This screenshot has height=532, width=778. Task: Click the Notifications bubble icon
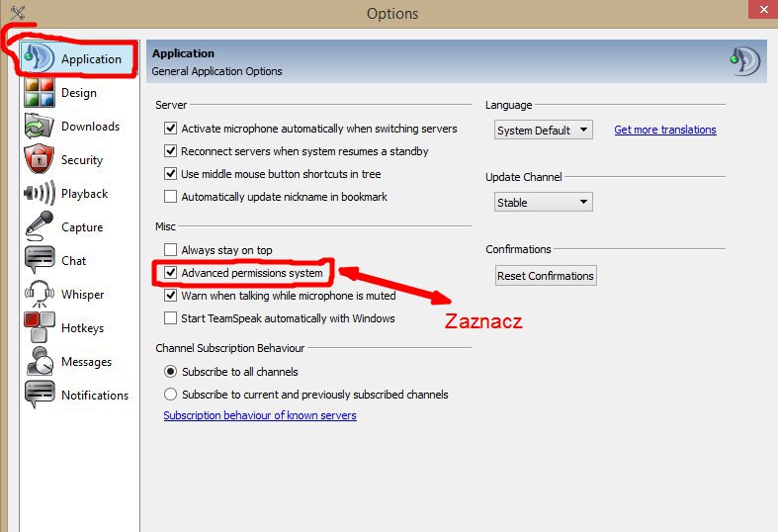coord(40,395)
